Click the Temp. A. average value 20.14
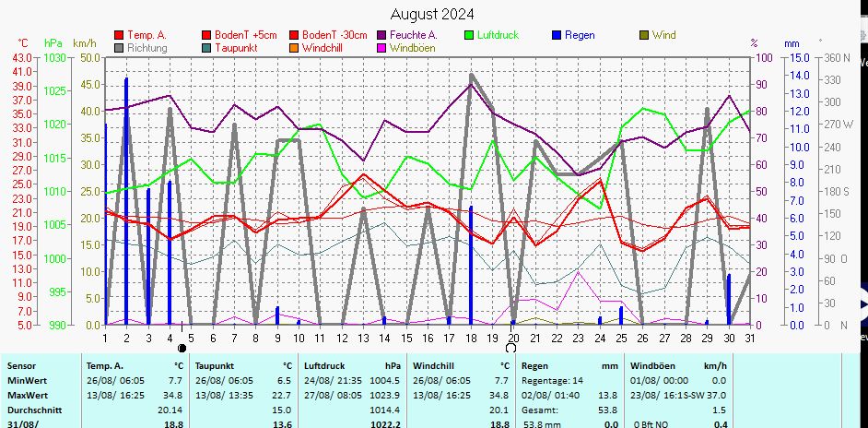868x428 pixels. pos(170,410)
